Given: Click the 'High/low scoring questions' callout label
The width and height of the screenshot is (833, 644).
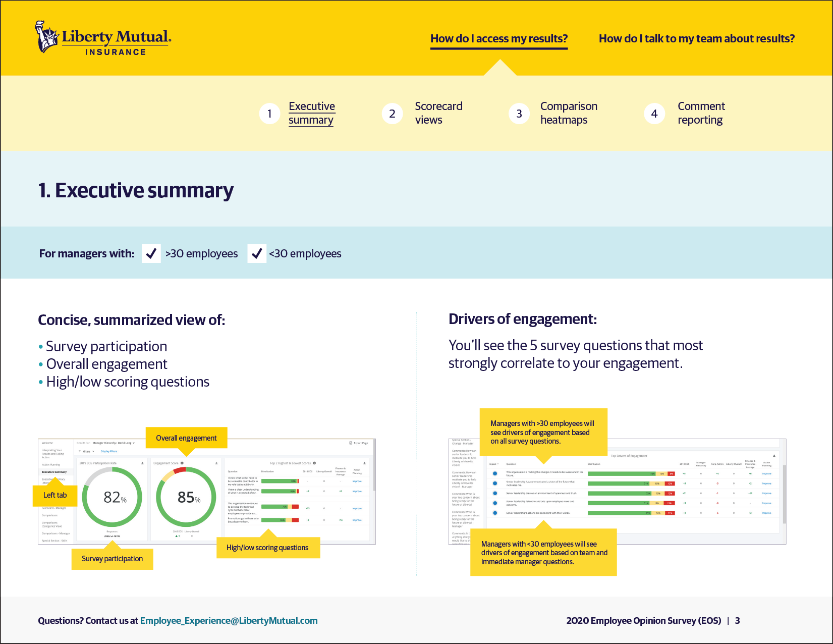Looking at the screenshot, I should coord(268,548).
